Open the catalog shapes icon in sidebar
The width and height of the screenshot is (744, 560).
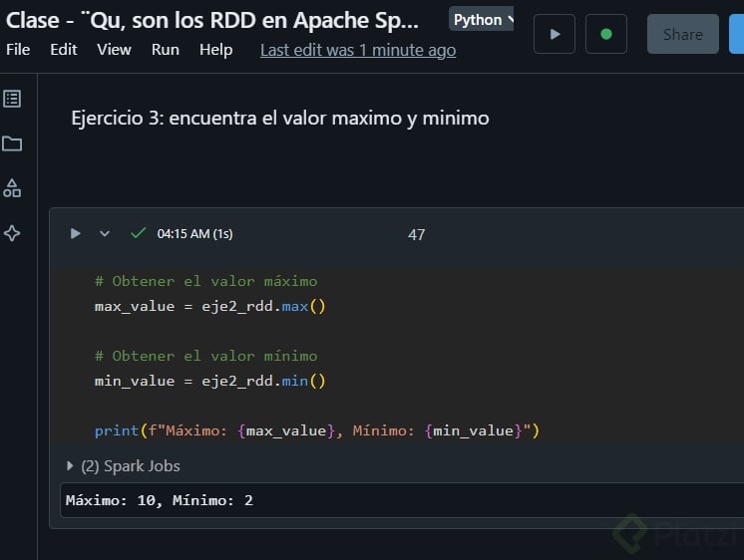(12, 188)
